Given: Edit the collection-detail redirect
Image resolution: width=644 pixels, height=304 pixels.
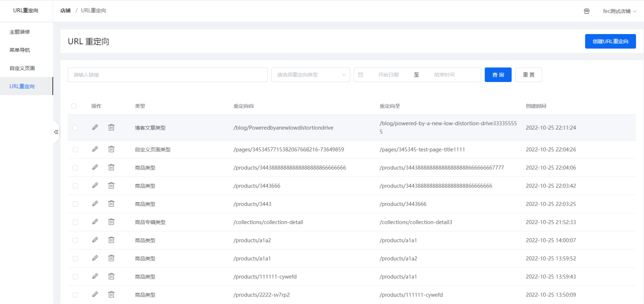Looking at the screenshot, I should (95, 222).
